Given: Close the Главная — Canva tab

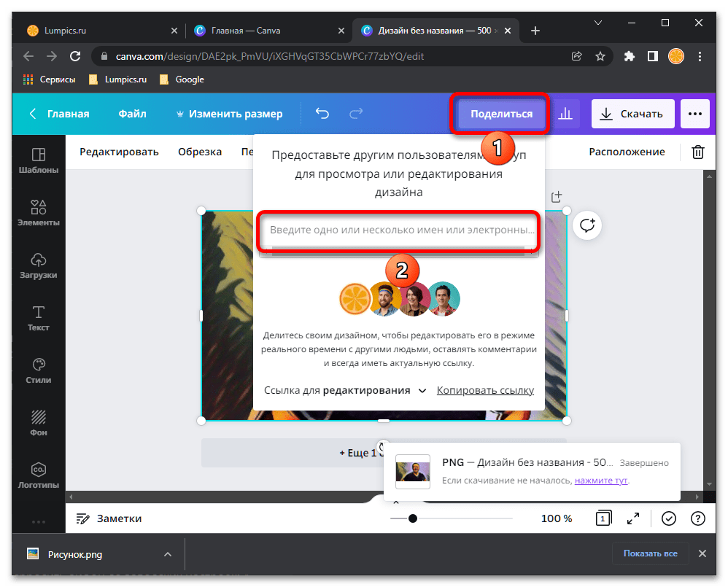Looking at the screenshot, I should [x=341, y=31].
